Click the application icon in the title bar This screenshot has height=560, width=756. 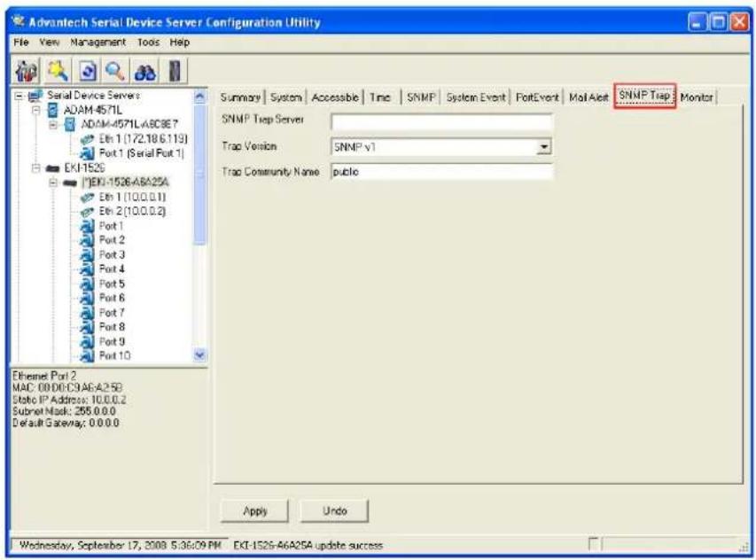tap(19, 21)
